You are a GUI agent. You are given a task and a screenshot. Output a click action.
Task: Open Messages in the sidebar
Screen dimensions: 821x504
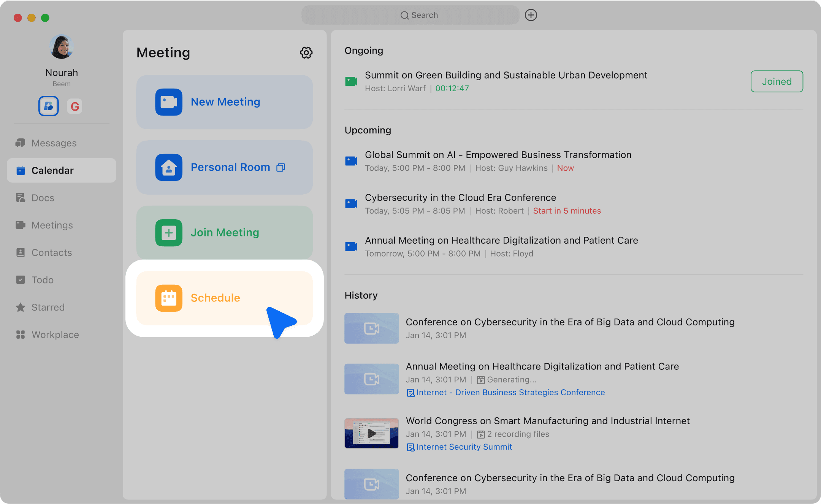pos(54,143)
